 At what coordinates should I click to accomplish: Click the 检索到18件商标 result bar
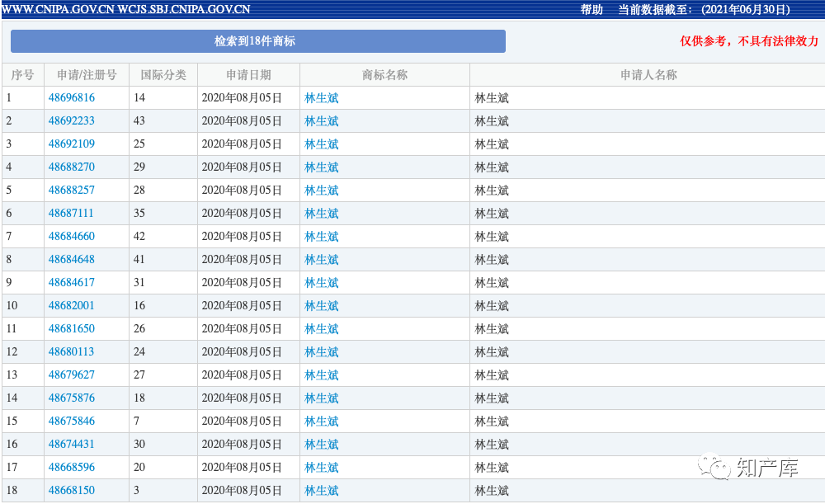click(257, 41)
